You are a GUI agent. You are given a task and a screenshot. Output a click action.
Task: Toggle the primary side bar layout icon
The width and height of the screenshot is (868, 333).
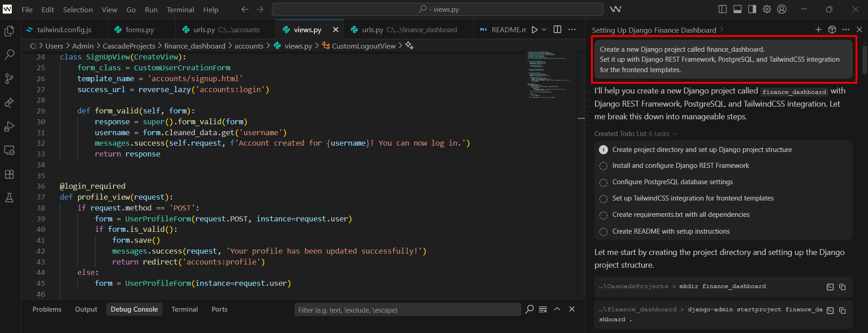[723, 9]
